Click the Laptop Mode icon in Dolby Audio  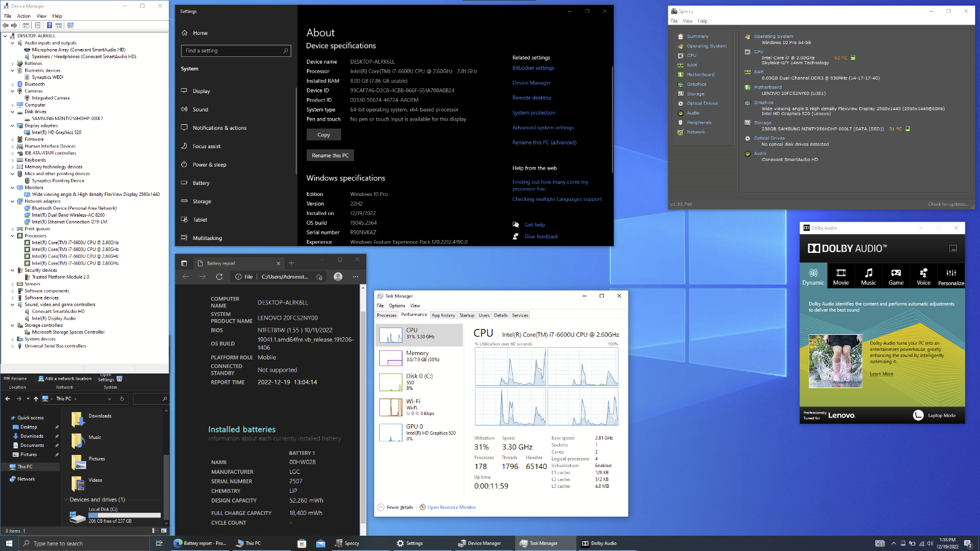[918, 415]
